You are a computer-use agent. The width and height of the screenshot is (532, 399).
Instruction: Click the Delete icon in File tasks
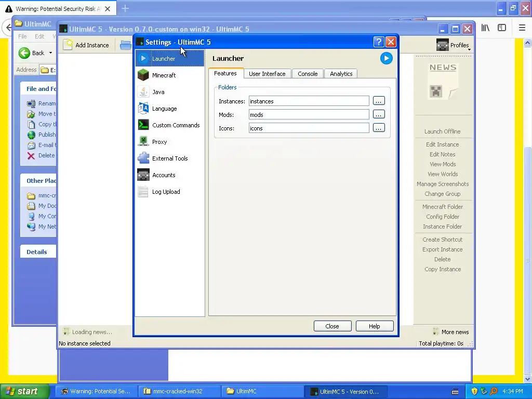click(x=31, y=156)
